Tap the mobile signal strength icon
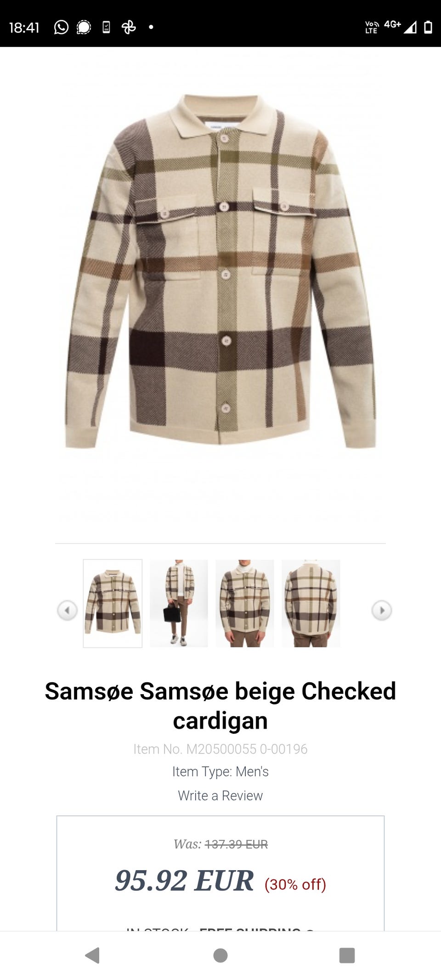 click(410, 28)
